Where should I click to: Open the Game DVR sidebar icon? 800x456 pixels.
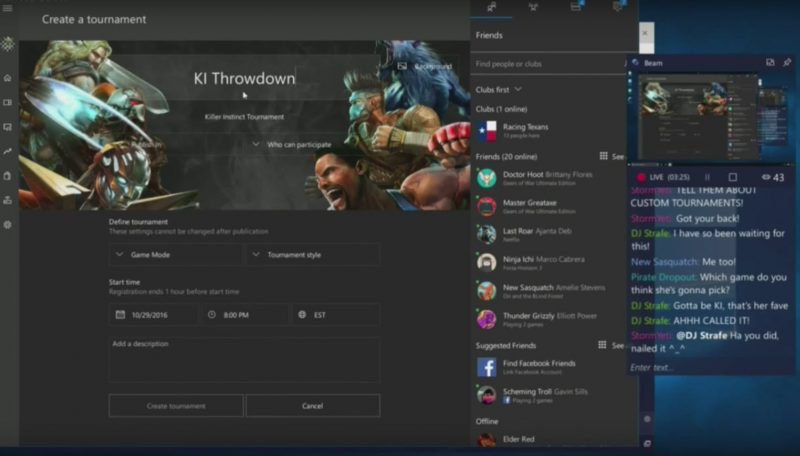(x=7, y=127)
